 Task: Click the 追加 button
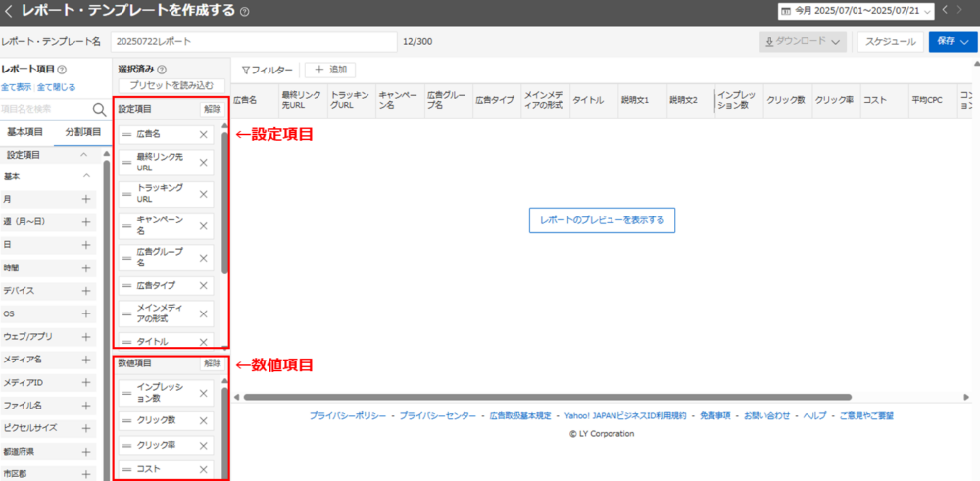pyautogui.click(x=330, y=70)
